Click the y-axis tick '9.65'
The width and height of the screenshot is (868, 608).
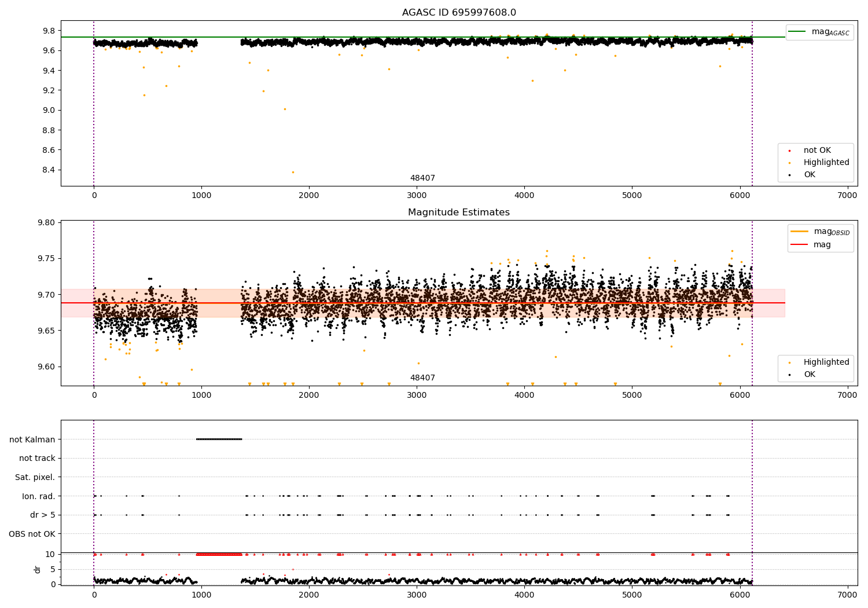pyautogui.click(x=46, y=331)
